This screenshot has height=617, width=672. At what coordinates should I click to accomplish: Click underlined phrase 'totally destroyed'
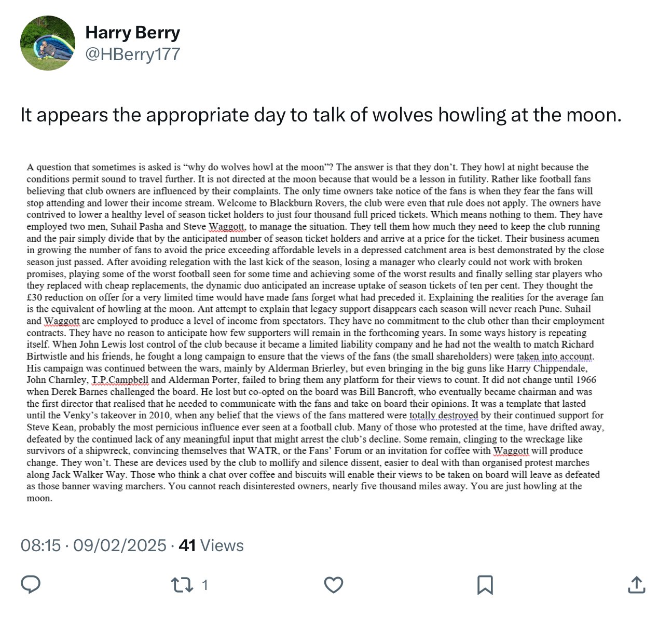click(444, 415)
